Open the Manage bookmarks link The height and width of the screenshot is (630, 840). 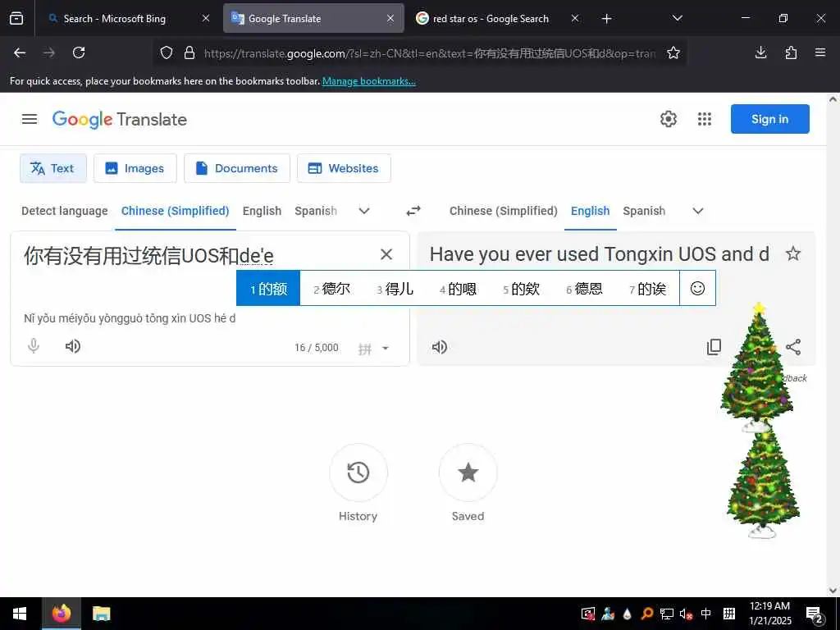(x=368, y=81)
